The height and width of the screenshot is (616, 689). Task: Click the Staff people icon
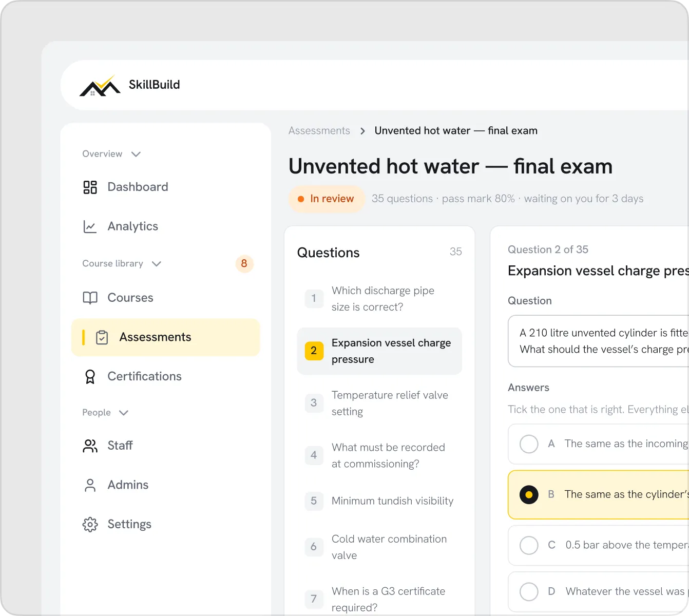coord(90,446)
